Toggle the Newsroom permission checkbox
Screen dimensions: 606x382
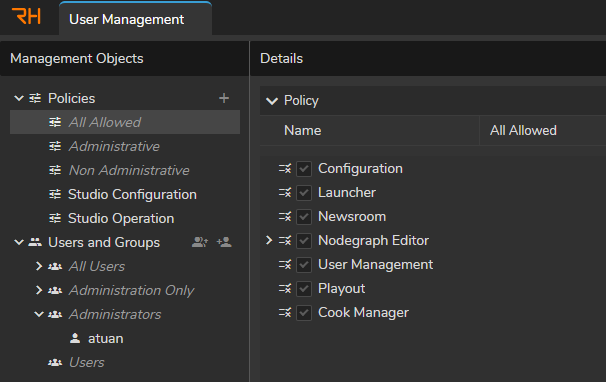coord(304,217)
